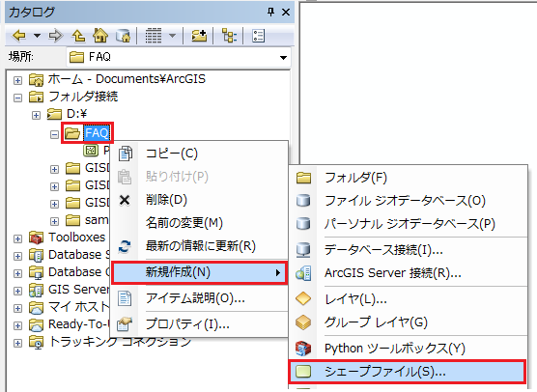Image resolution: width=537 pixels, height=392 pixels.
Task: Click the red toolbox icon beside Python ツールボックス
Action: (x=303, y=349)
